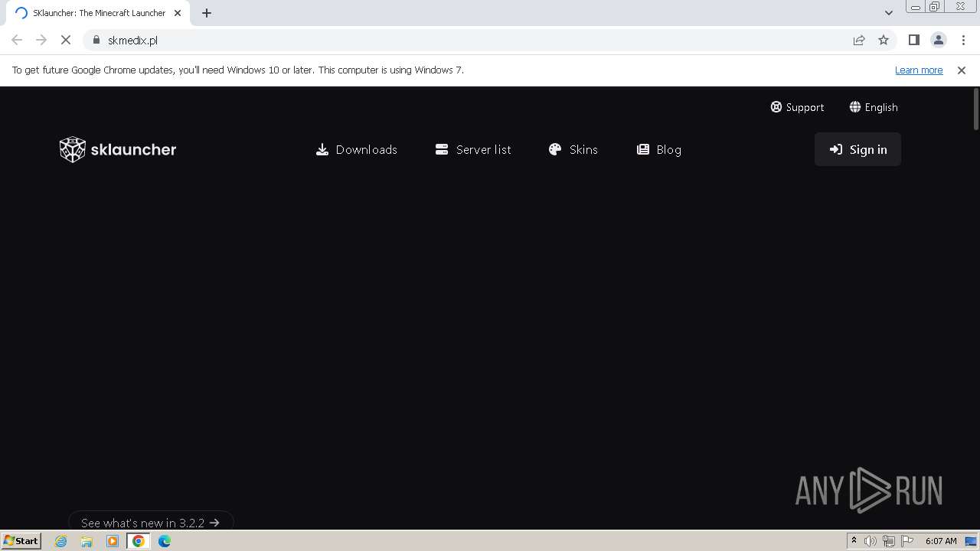Click the Support lifebuoy icon

776,107
